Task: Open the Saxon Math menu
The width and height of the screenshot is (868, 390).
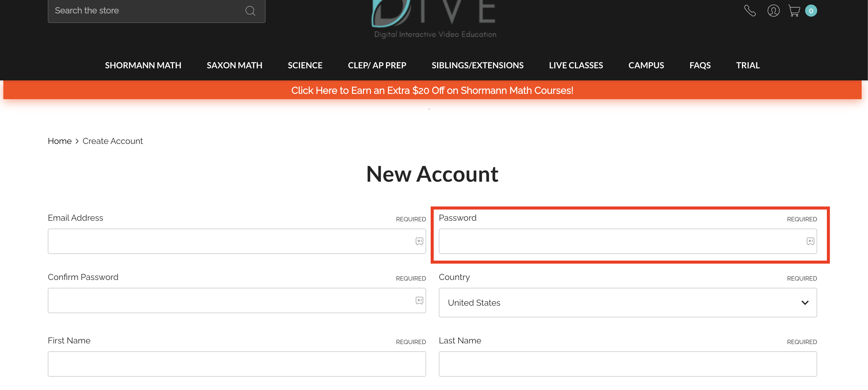Action: [234, 65]
